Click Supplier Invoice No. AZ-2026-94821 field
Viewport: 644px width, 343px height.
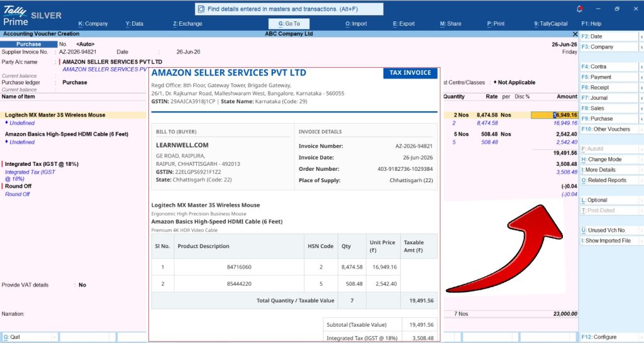[x=77, y=52]
